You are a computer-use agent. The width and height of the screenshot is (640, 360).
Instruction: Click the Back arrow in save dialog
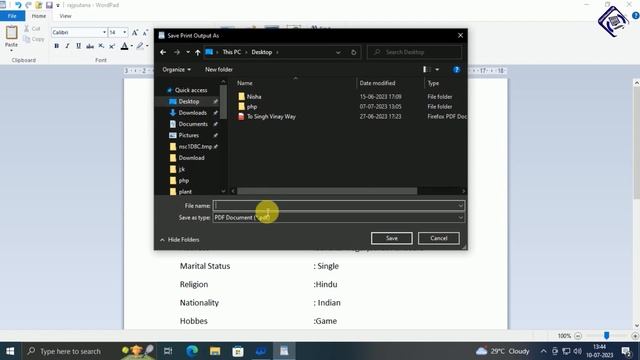163,52
